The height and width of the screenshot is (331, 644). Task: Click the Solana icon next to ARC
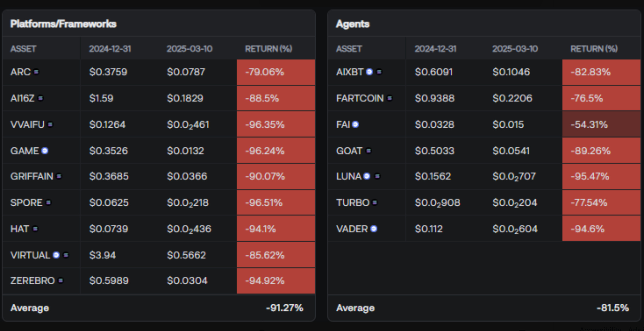(36, 72)
